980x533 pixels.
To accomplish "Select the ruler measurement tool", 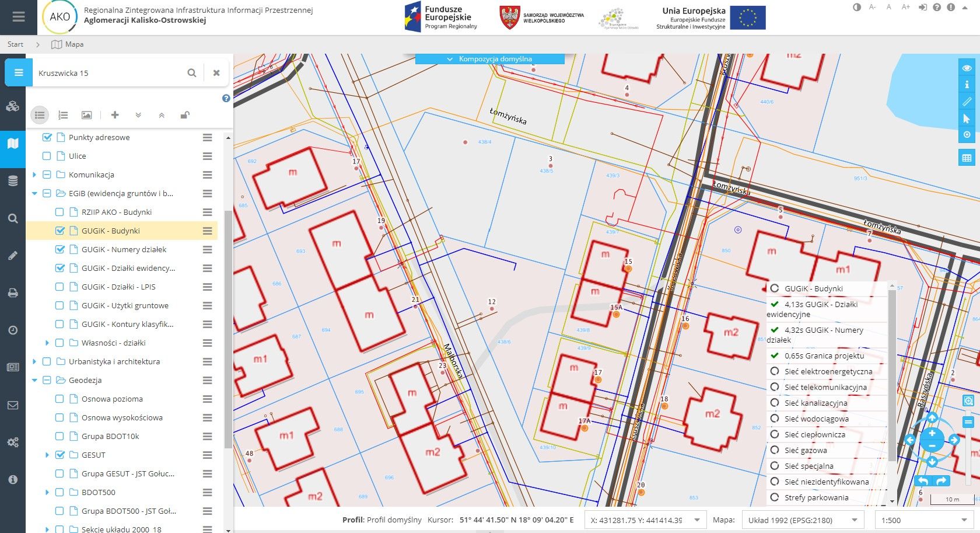I will [967, 102].
